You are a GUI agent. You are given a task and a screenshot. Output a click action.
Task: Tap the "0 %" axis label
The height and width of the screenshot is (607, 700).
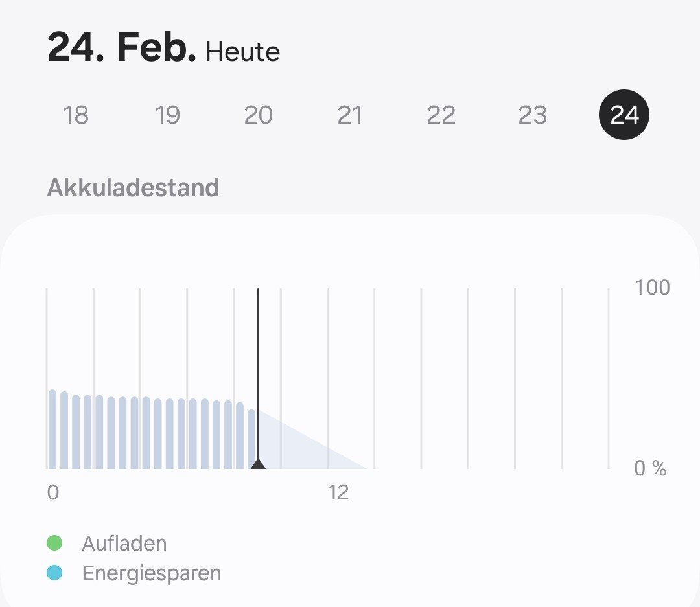tap(650, 468)
